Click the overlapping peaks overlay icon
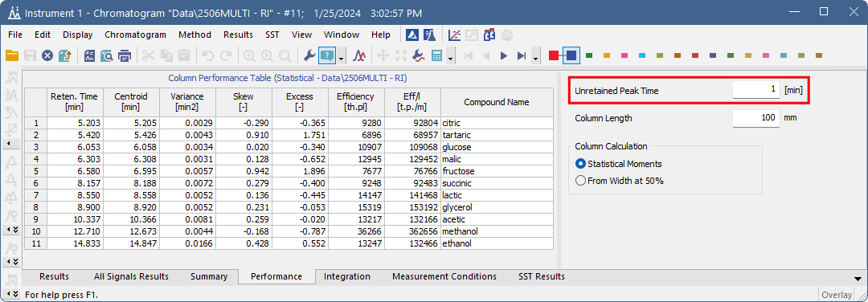The image size is (868, 302). coord(360,55)
